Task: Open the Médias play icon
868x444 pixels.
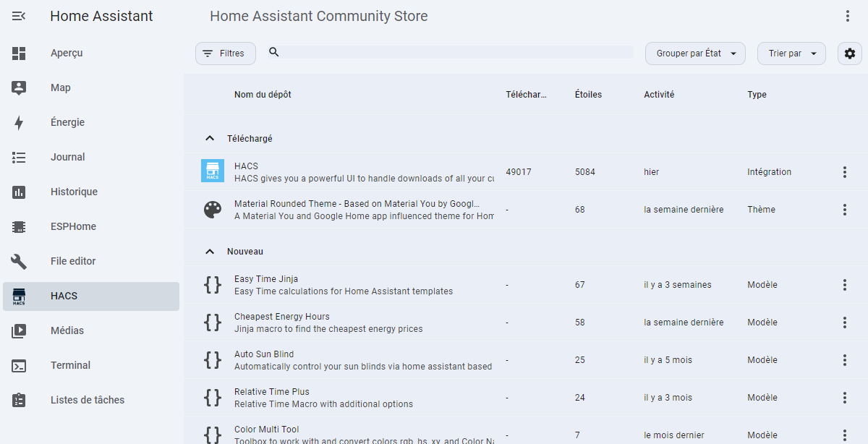Action: click(19, 330)
